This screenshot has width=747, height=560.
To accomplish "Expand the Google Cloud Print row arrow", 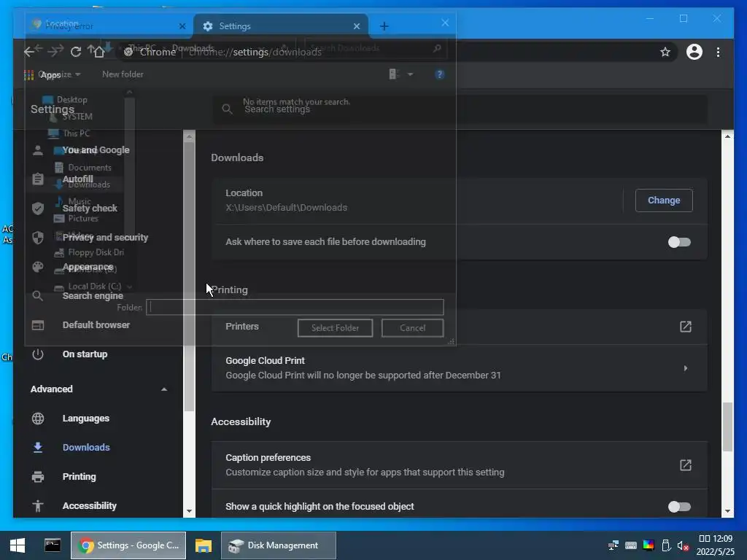I will [686, 368].
